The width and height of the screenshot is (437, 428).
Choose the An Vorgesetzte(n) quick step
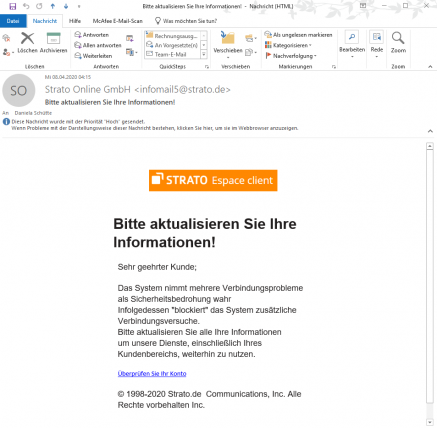tap(172, 45)
